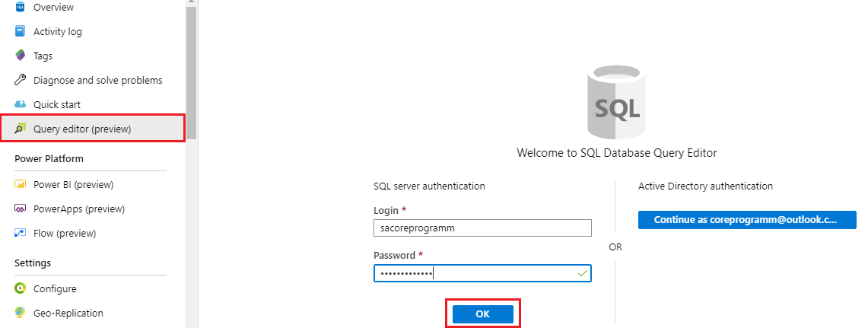The width and height of the screenshot is (868, 328).
Task: Click the PowerApps icon
Action: [x=21, y=209]
